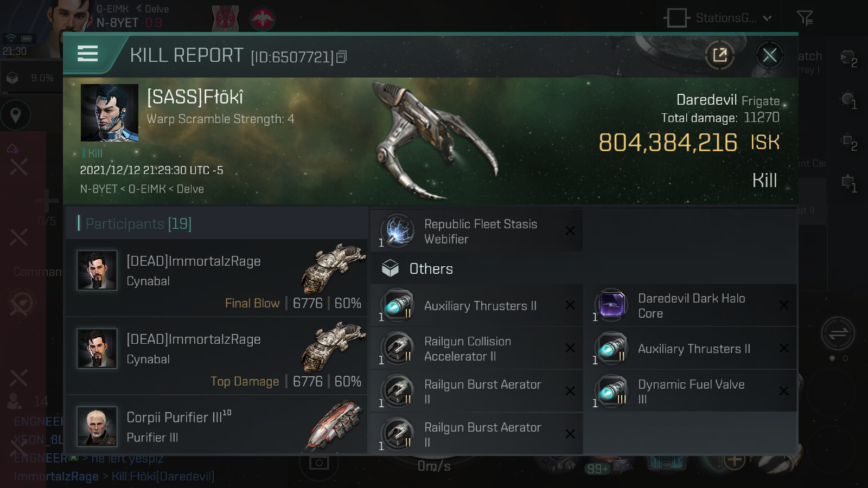Screen dimensions: 868x488
Task: Select the Daredevil Dark Halo Core icon
Action: click(611, 305)
